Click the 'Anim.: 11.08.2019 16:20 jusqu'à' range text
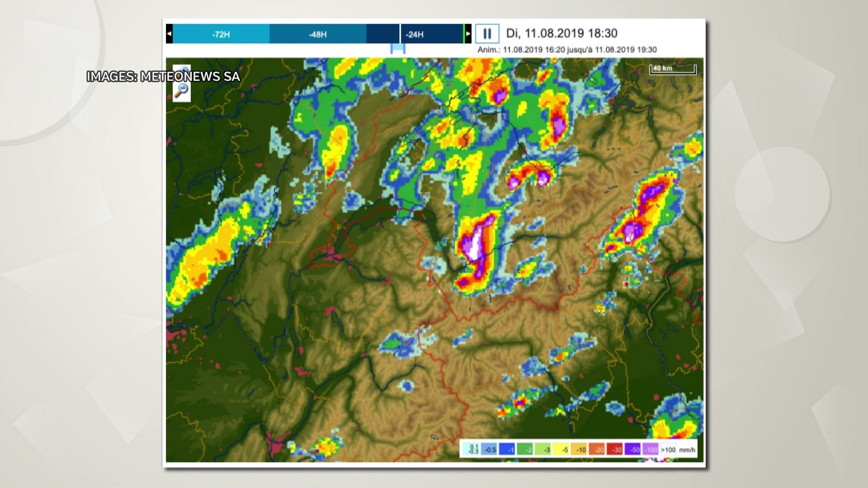 tap(535, 50)
